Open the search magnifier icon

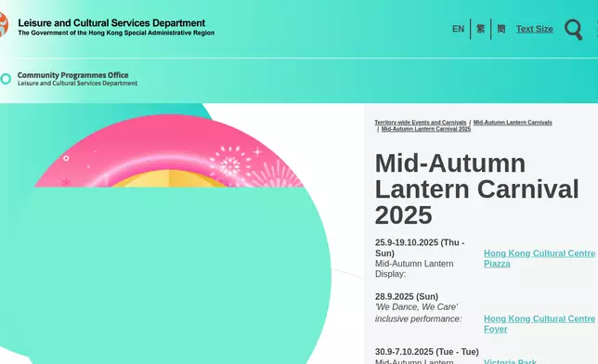(573, 30)
